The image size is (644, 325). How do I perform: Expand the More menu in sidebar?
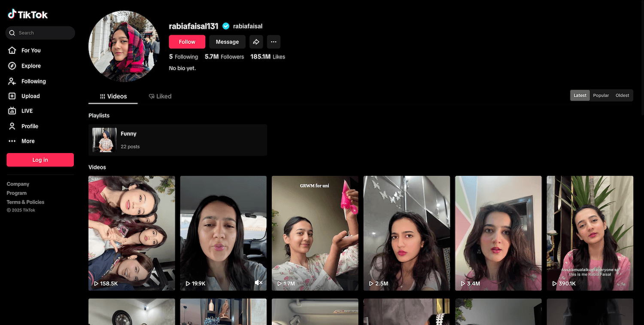click(x=27, y=141)
